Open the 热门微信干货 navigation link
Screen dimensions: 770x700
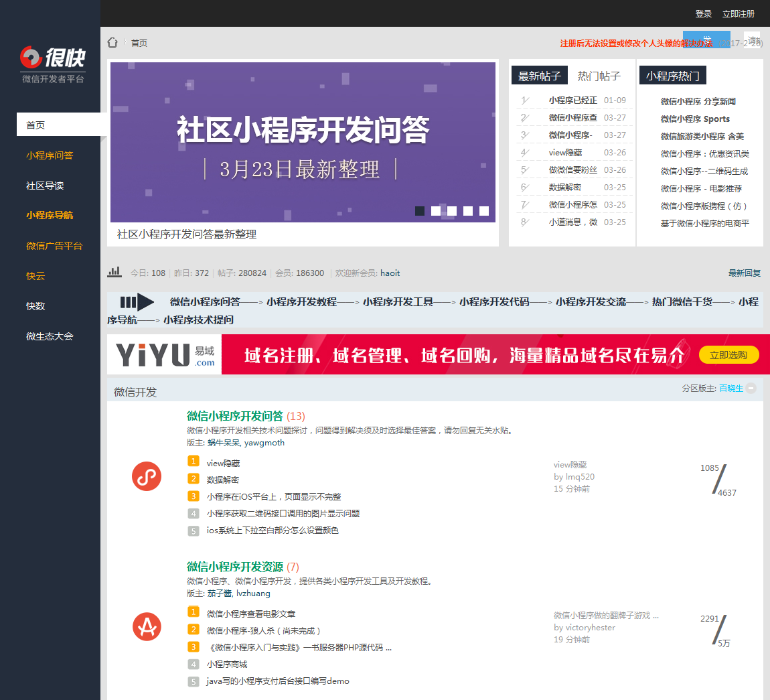682,301
